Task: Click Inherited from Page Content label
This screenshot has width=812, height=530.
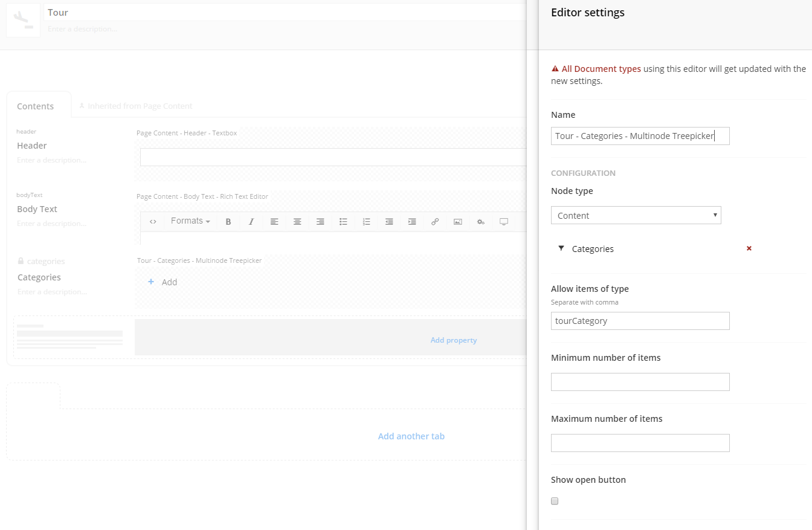Action: coord(140,106)
